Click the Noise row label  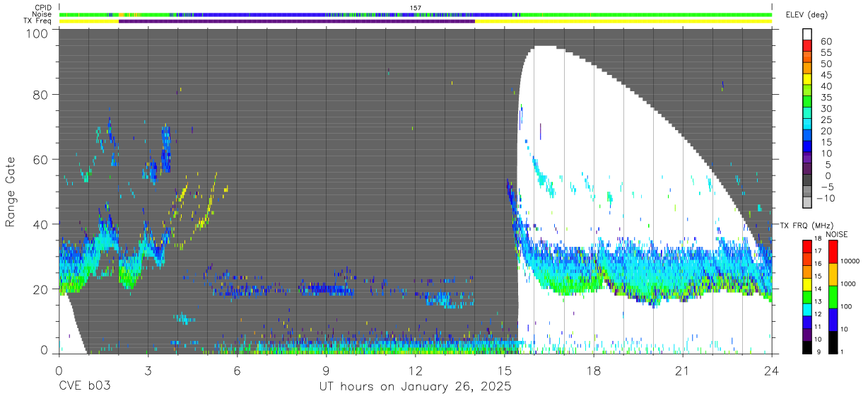pos(42,14)
